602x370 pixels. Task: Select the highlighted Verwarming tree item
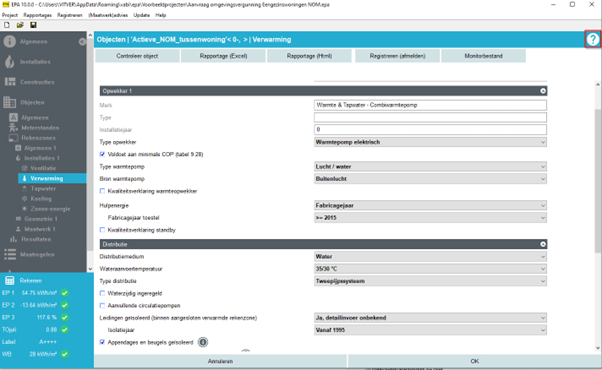tap(52, 178)
